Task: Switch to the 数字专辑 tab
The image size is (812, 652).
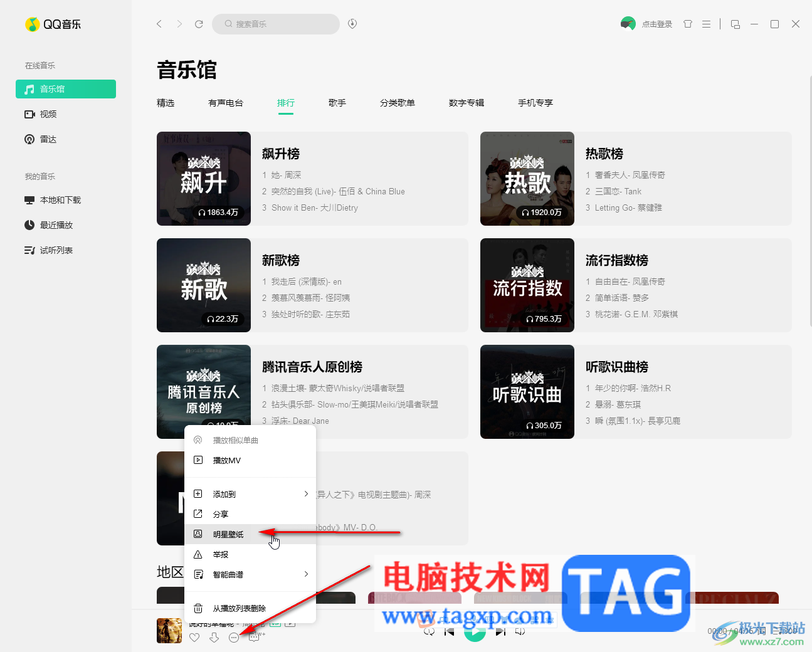Action: pyautogui.click(x=467, y=103)
